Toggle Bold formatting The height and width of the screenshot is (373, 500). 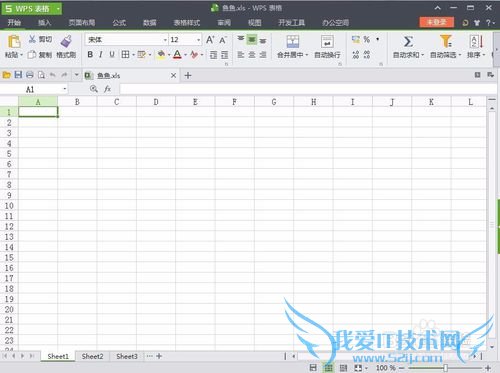coord(90,54)
